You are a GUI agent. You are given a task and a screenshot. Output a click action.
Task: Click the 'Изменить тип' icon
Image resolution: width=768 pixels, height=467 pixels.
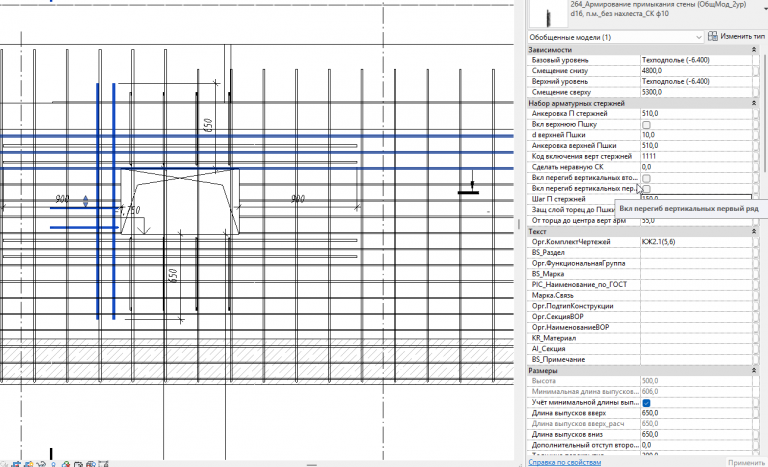coord(713,36)
